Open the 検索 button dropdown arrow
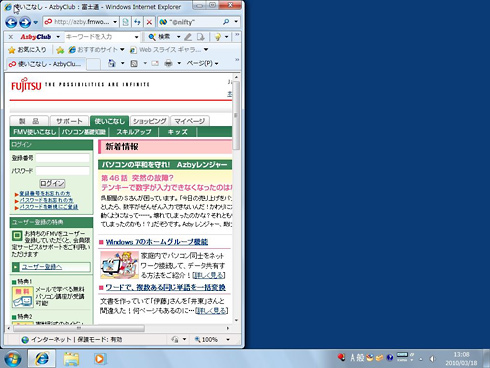The height and width of the screenshot is (368, 490). pos(178,37)
